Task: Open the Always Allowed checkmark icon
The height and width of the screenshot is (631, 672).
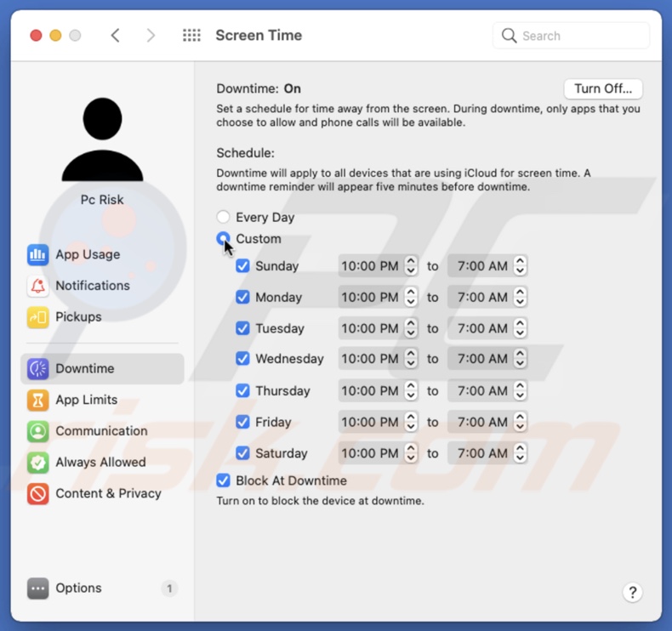Action: point(37,463)
